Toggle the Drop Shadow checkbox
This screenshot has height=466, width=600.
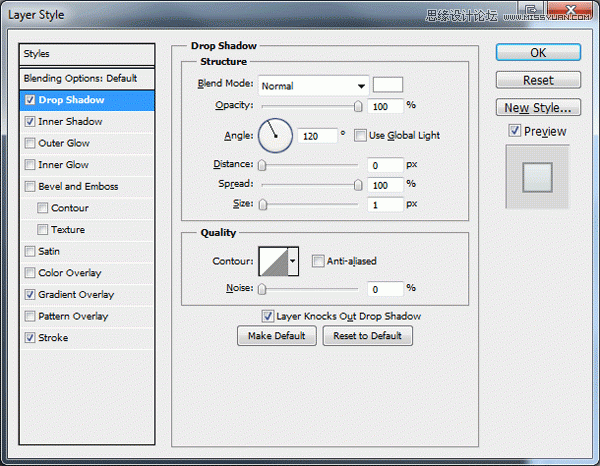[30, 100]
